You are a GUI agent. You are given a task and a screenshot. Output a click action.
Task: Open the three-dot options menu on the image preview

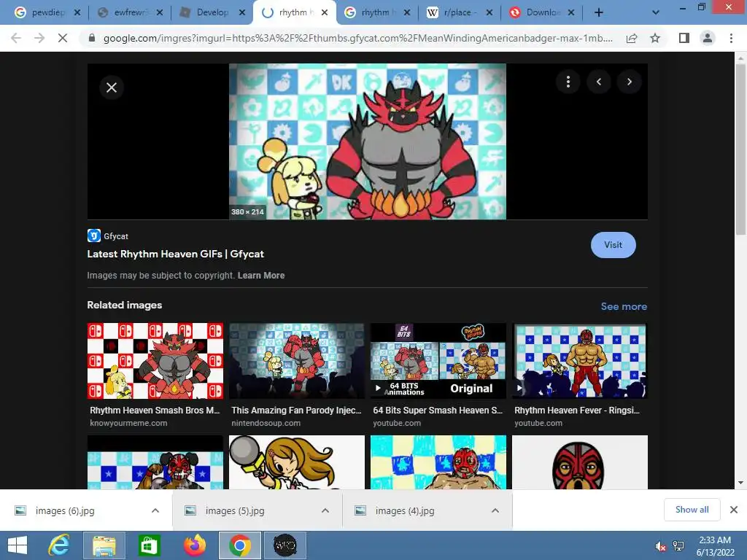(x=568, y=82)
